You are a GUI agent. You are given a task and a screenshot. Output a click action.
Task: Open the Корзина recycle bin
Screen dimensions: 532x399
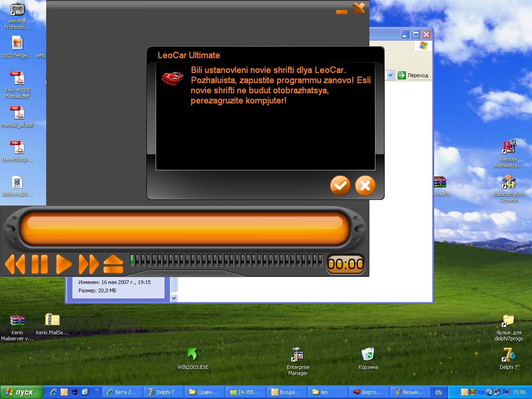368,359
